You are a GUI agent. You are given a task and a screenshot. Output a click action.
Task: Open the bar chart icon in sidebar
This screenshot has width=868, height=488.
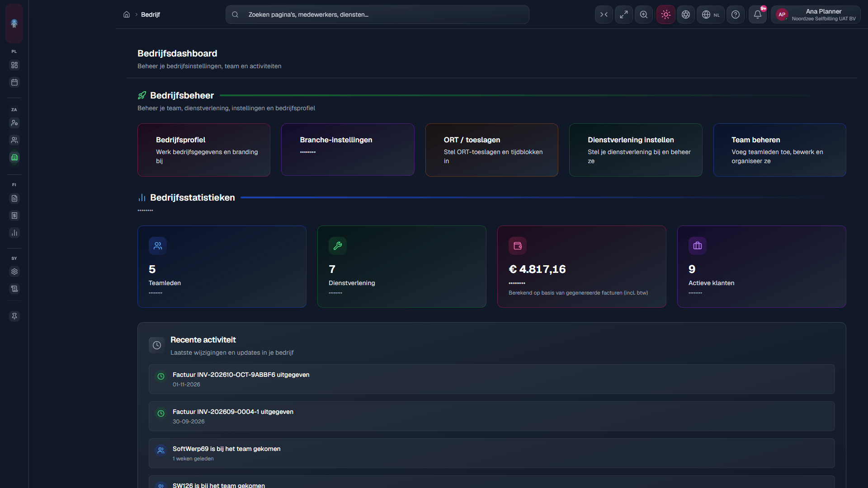point(14,233)
